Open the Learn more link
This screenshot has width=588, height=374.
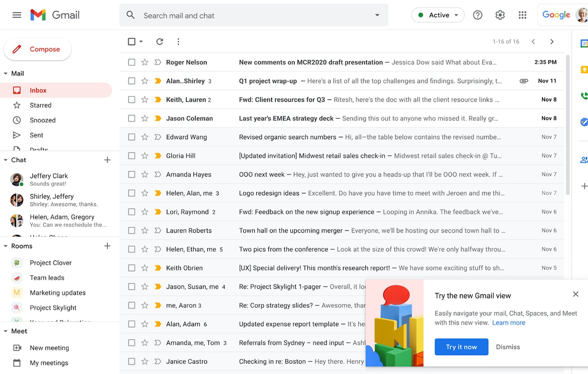click(x=508, y=323)
